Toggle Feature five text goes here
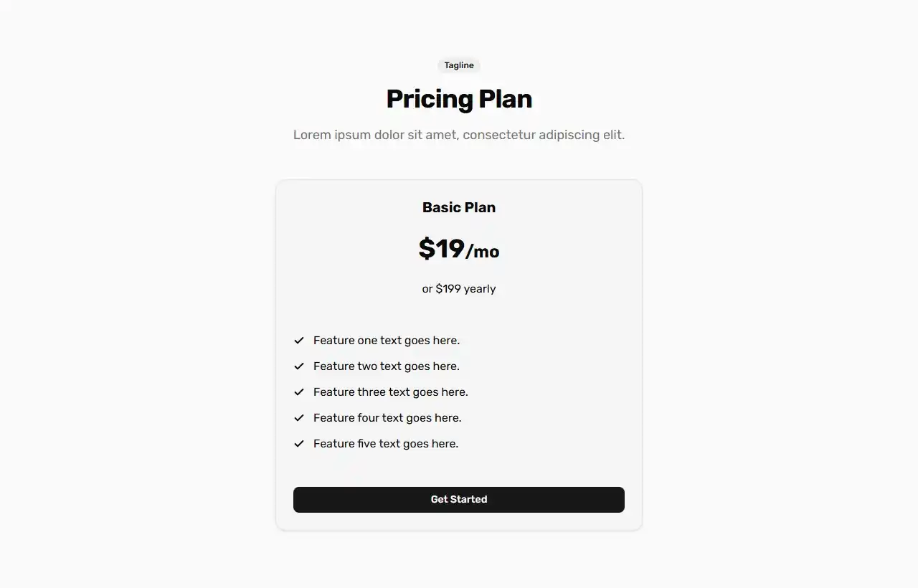This screenshot has width=918, height=588. (x=385, y=443)
